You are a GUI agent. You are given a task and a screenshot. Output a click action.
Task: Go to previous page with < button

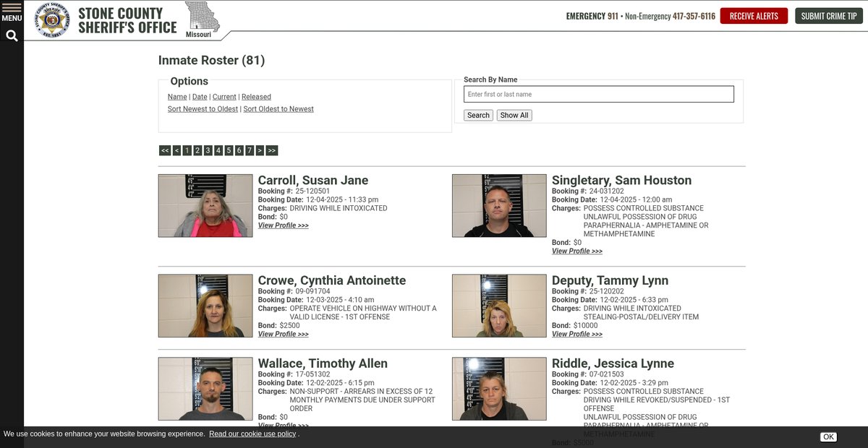click(x=176, y=150)
